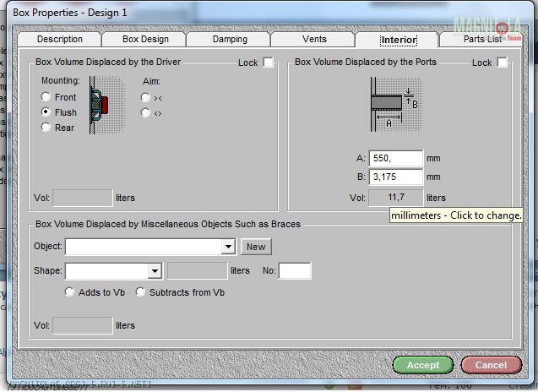
Task: Open the Vents tab
Action: (314, 40)
